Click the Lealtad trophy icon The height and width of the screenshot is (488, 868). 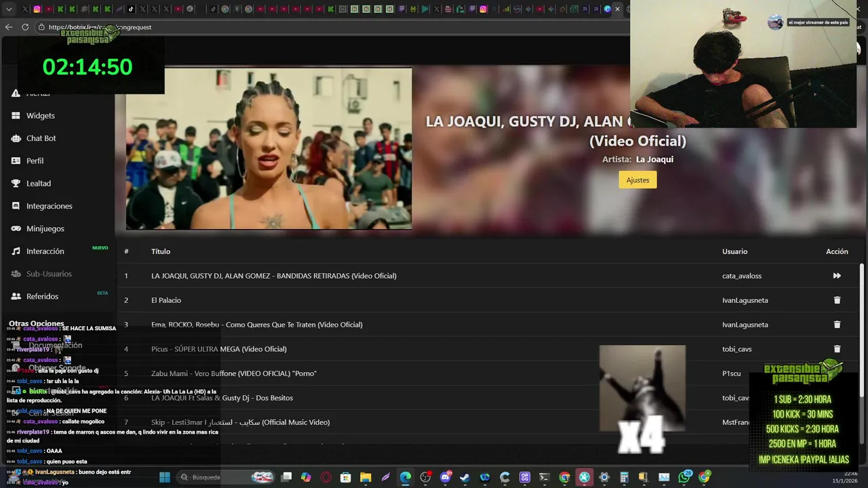pyautogui.click(x=16, y=184)
